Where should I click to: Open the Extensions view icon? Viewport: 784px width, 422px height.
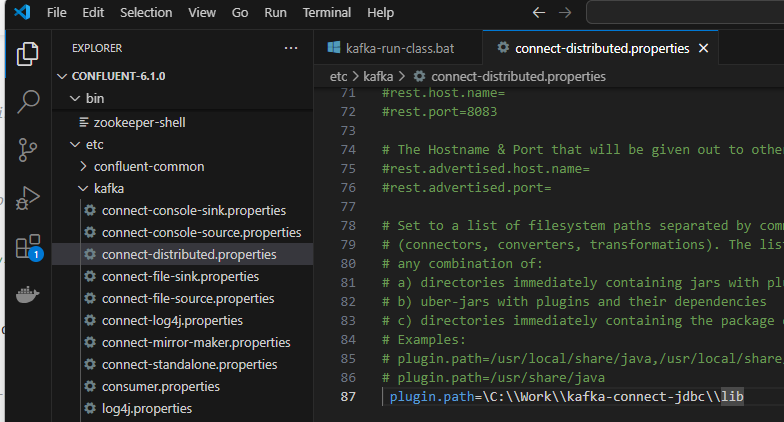[28, 246]
